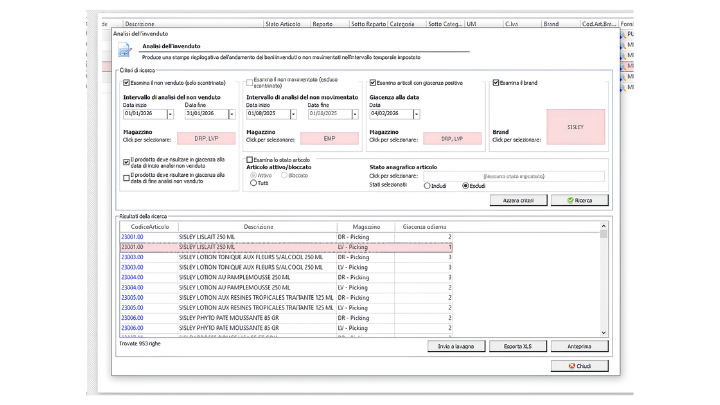Click the red X Chiudi button
720x405 pixels.
point(579,366)
